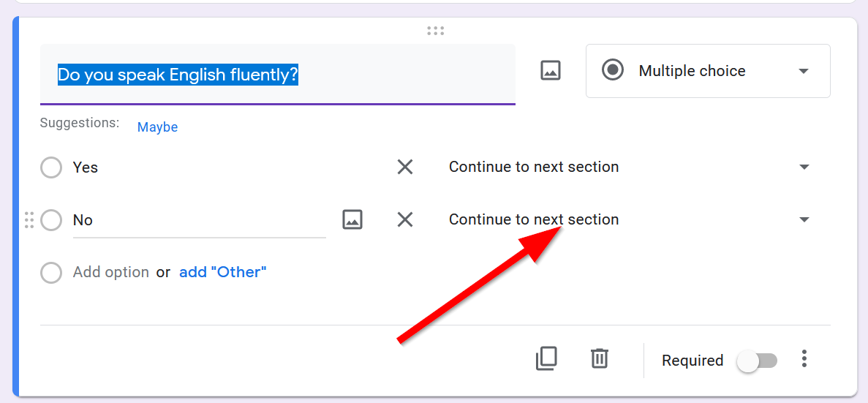
Task: Remove the No option
Action: (x=405, y=219)
